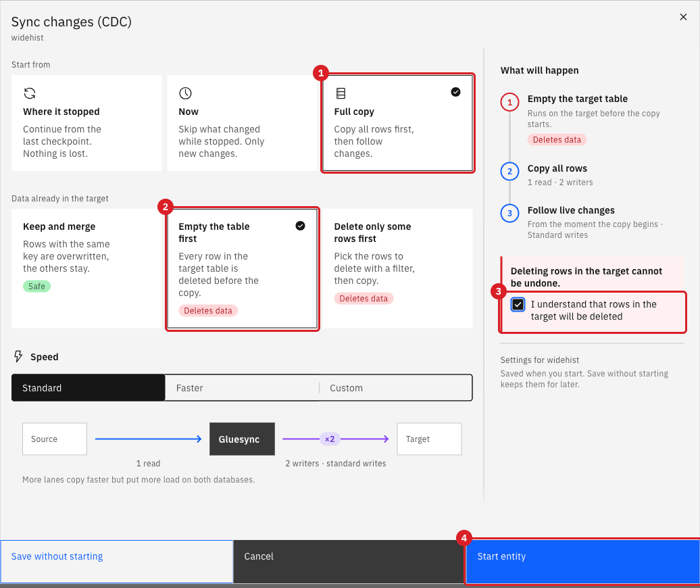Image resolution: width=700 pixels, height=588 pixels.
Task: Click the '2 writers · standard writes' label
Action: click(x=336, y=464)
